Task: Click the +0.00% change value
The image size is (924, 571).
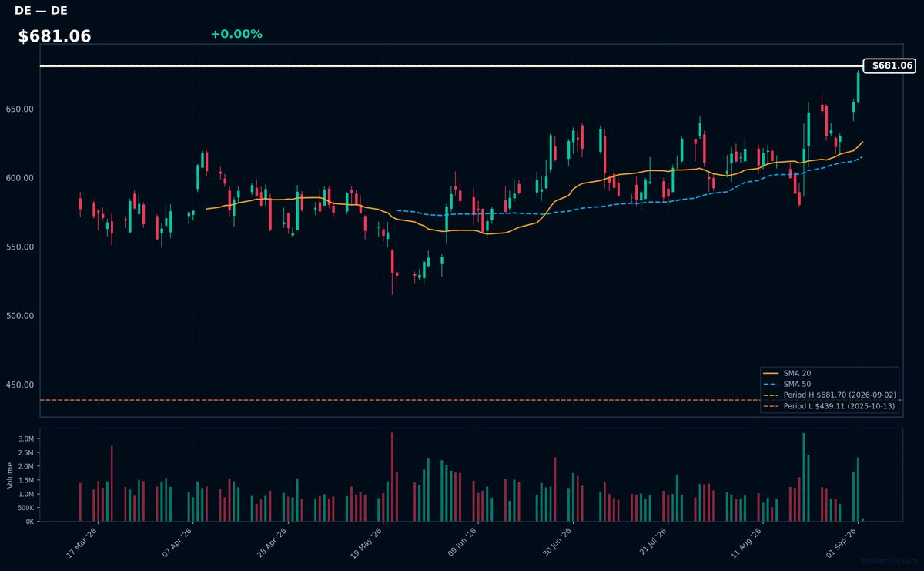Action: pyautogui.click(x=236, y=34)
